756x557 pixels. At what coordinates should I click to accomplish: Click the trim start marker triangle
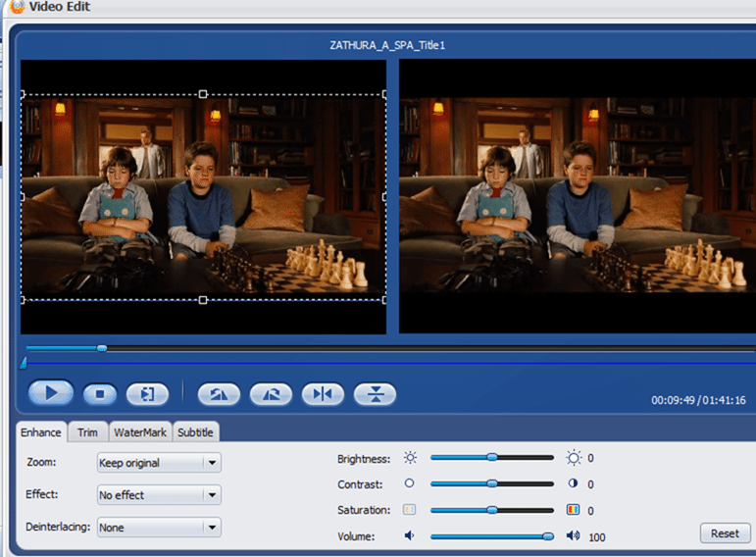point(24,363)
